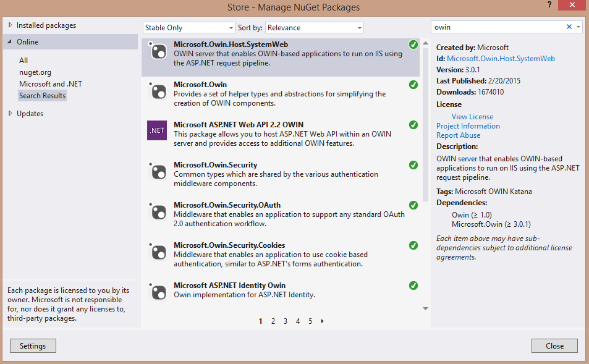
Task: Click the .NET icon for Web API OWIN
Action: 157,130
